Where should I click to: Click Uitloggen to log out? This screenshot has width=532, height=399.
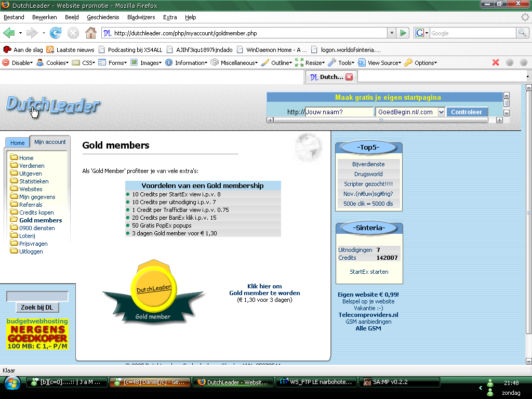click(x=31, y=251)
